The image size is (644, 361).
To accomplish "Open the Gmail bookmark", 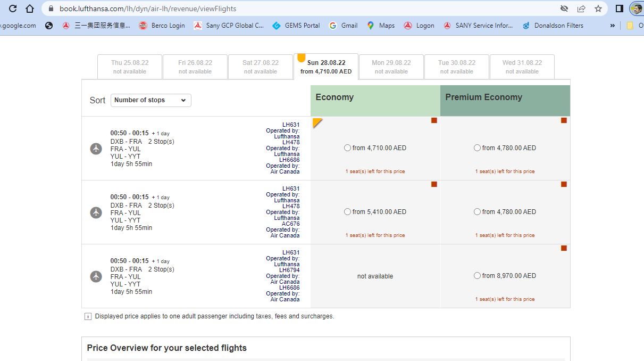I will click(x=343, y=25).
